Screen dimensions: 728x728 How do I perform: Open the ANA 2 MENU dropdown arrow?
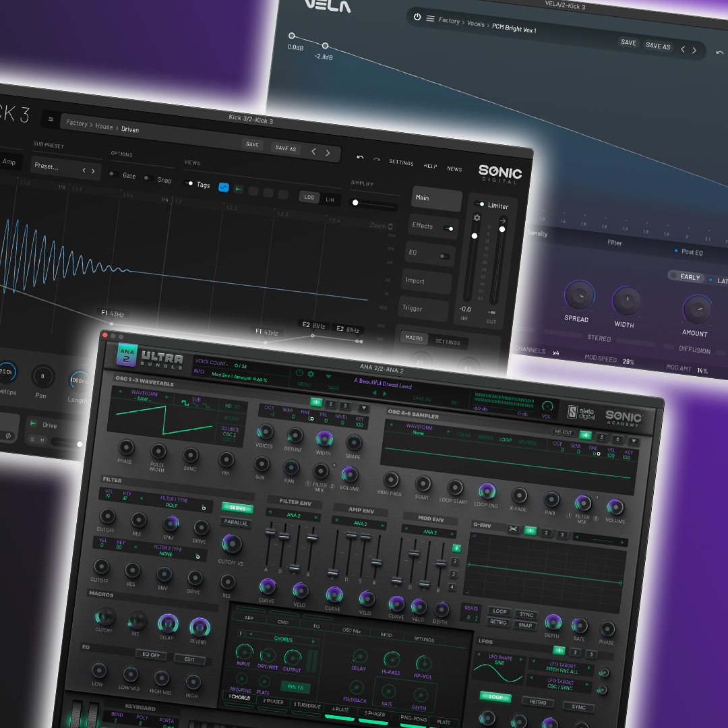click(x=328, y=376)
